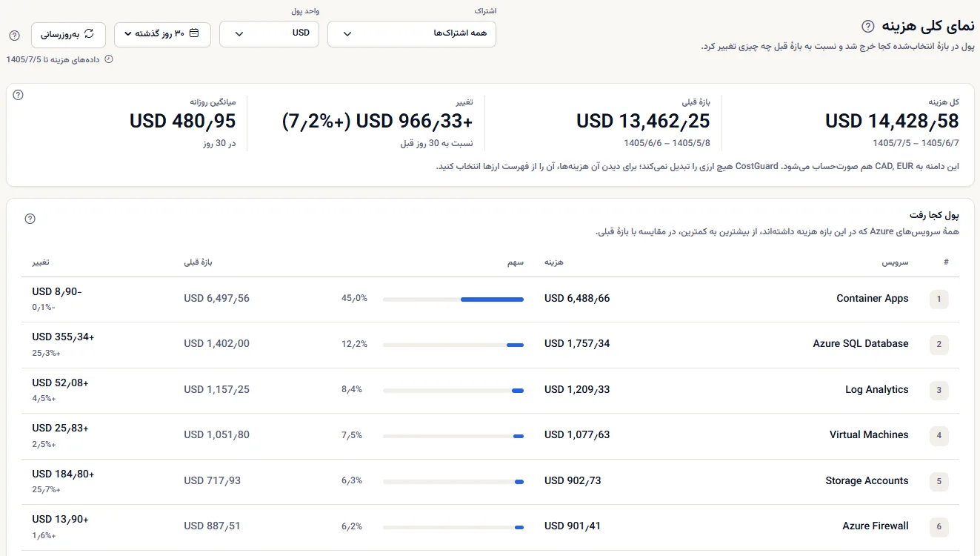
Task: Open the ۳۰ روز گذشته date range dropdown
Action: (163, 34)
